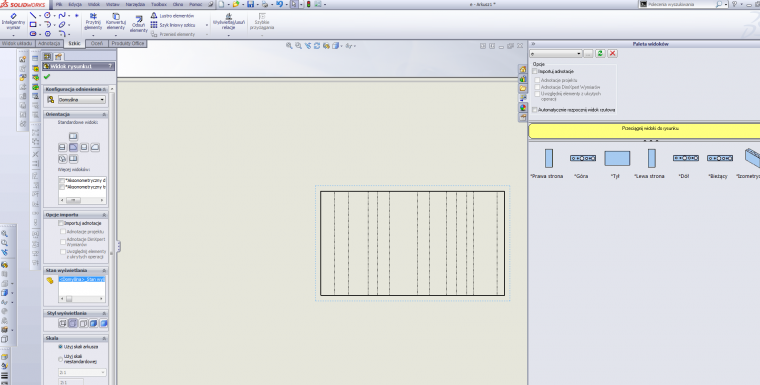760x385 pixels.
Task: Pick the Spline sketch tool
Action: pos(62,16)
